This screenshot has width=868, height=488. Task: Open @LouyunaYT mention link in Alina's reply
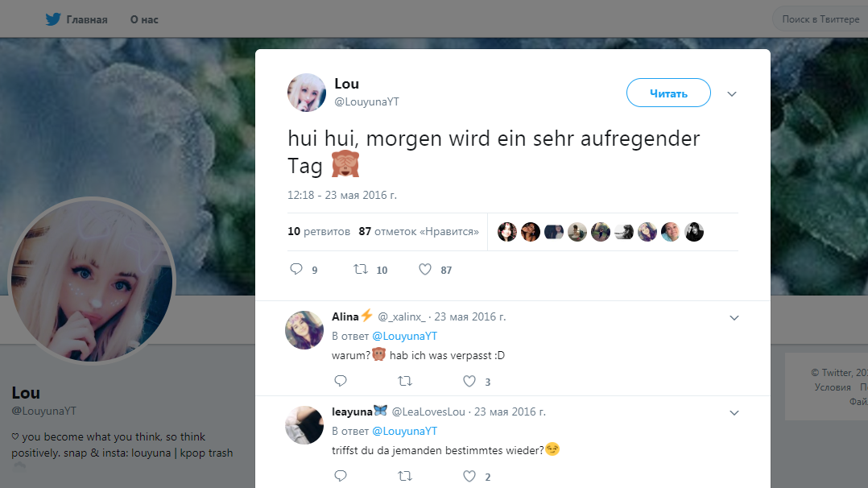(405, 336)
